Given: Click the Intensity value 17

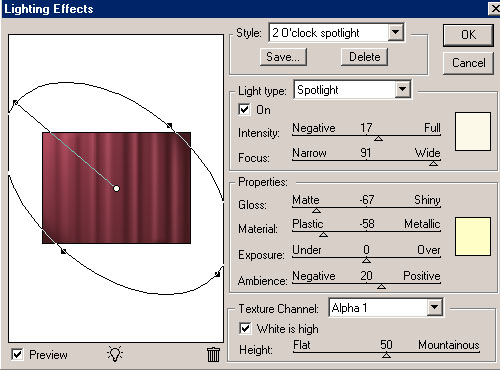Looking at the screenshot, I should pos(366,128).
